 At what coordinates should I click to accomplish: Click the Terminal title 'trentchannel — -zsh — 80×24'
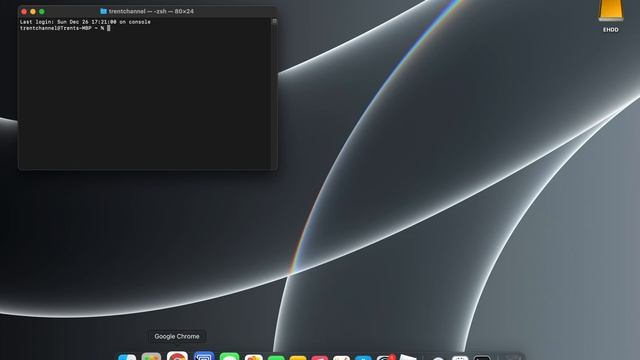151,11
